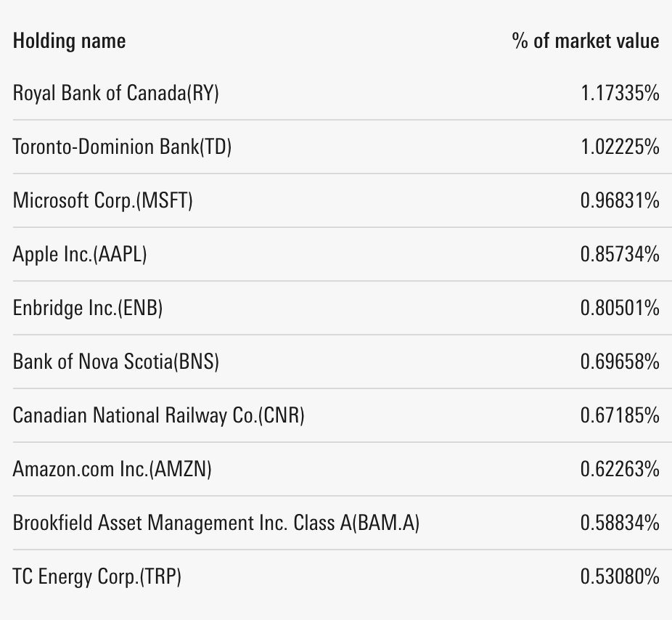This screenshot has height=620, width=672.
Task: Select Brookfield Asset Management Class A(BAM.A)
Action: (216, 523)
